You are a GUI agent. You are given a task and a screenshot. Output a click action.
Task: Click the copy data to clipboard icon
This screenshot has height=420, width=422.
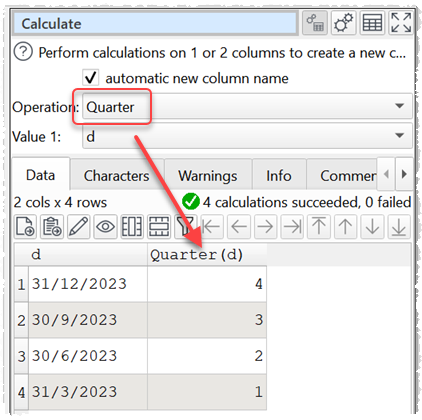pyautogui.click(x=52, y=227)
